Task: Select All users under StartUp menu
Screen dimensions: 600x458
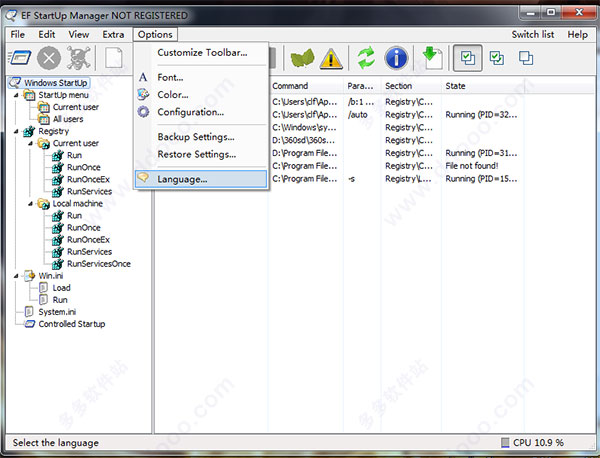Action: click(68, 119)
